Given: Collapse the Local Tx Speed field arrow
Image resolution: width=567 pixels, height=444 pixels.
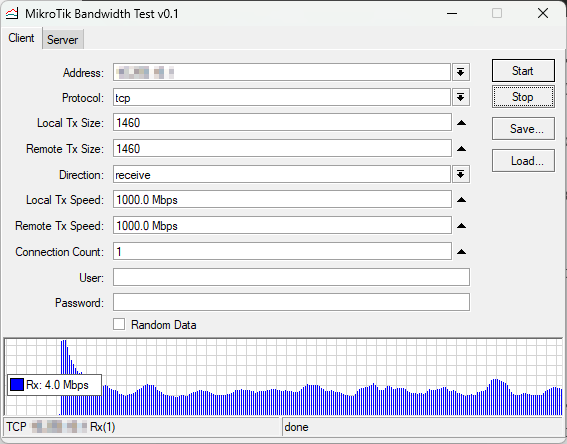Looking at the screenshot, I should click(x=461, y=200).
